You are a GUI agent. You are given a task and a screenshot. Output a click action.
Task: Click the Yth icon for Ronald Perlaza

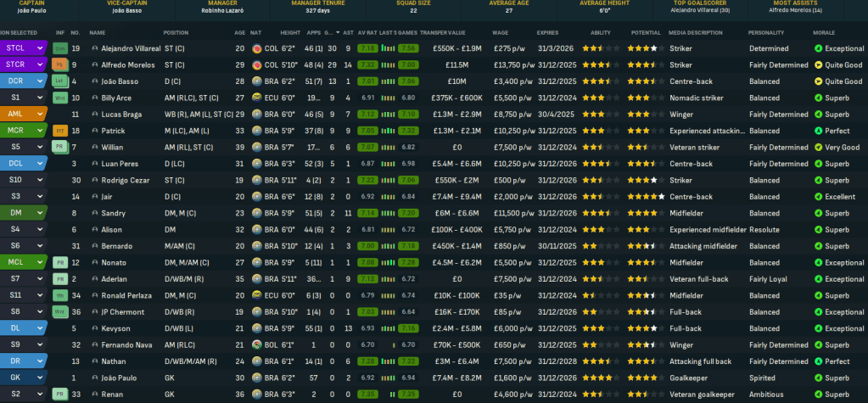(x=59, y=295)
